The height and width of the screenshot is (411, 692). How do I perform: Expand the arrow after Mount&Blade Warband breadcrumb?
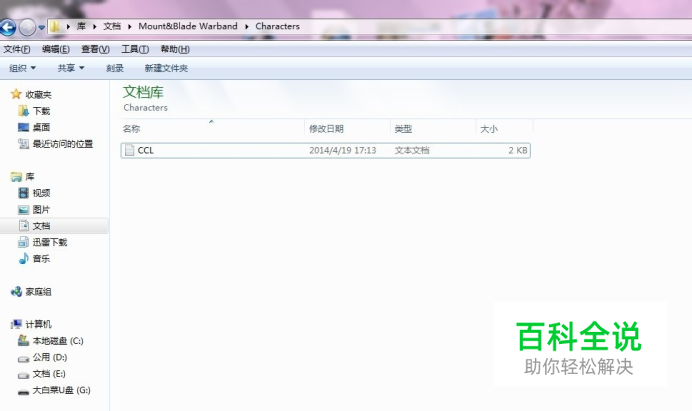[x=247, y=26]
